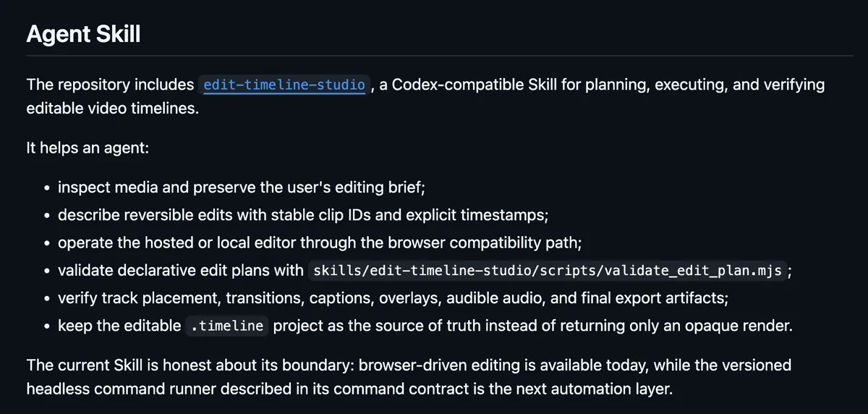Click the bullet about inspecting media
868x414 pixels.
pos(241,187)
